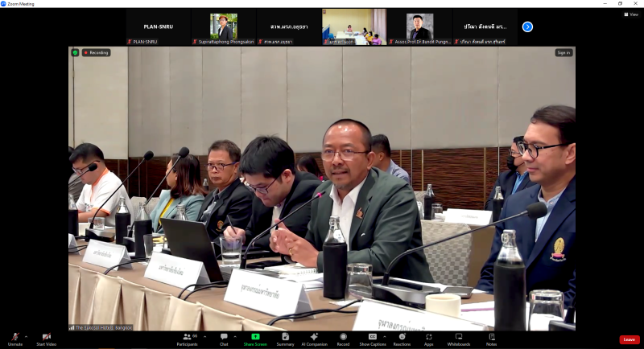Toggle Show Captions
This screenshot has width=644, height=349.
(x=373, y=339)
